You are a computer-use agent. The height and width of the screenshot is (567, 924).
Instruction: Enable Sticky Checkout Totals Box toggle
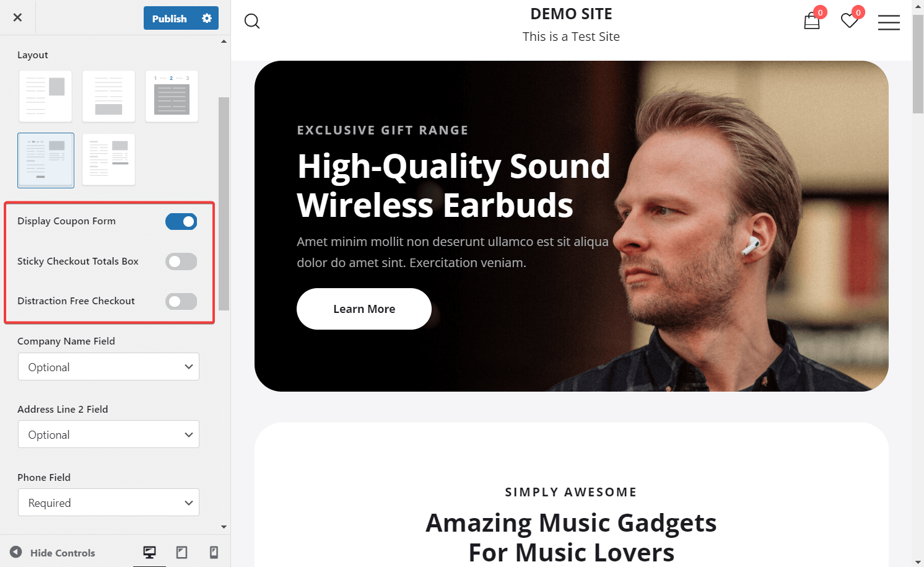click(181, 262)
